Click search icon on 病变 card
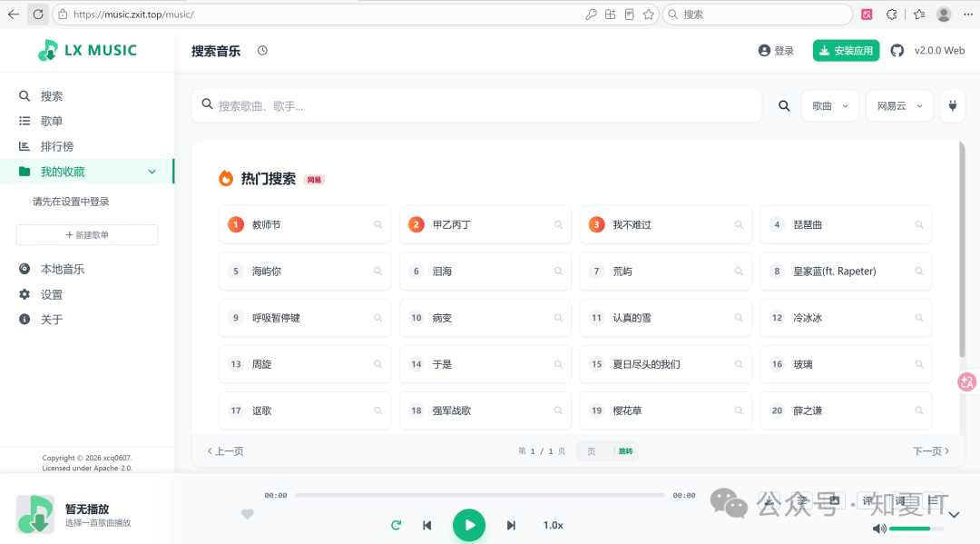 558,318
